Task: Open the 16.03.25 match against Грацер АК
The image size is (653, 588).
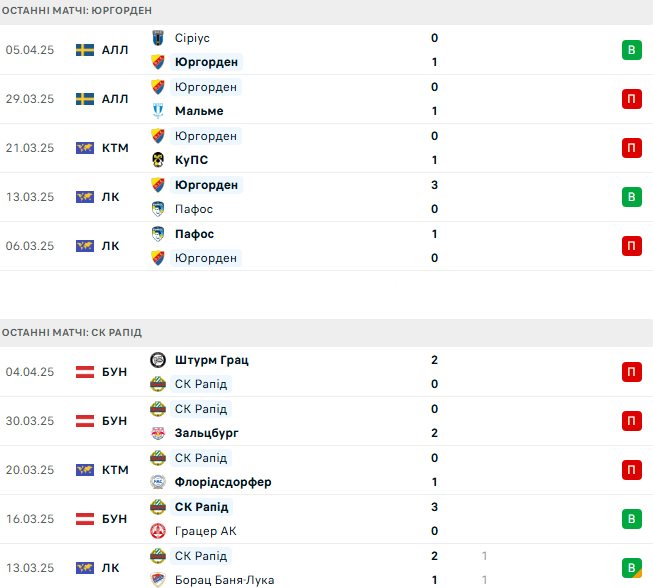Action: pos(326,519)
